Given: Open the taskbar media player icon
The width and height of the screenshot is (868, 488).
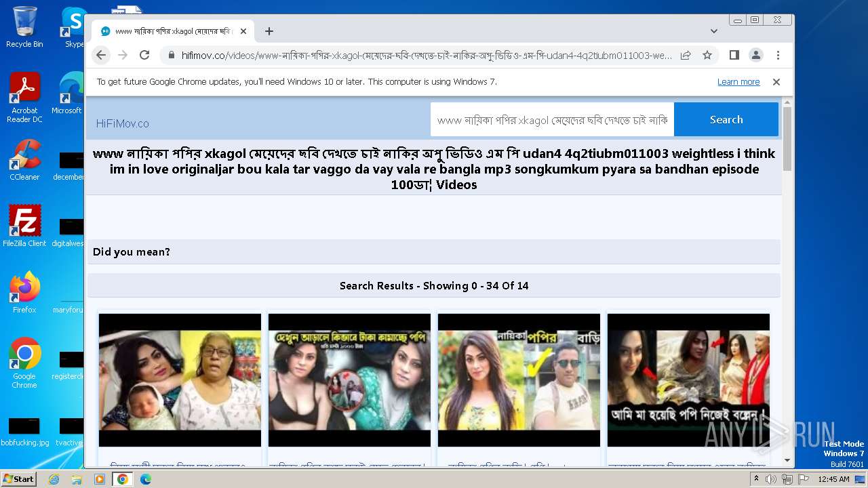Looking at the screenshot, I should click(99, 479).
